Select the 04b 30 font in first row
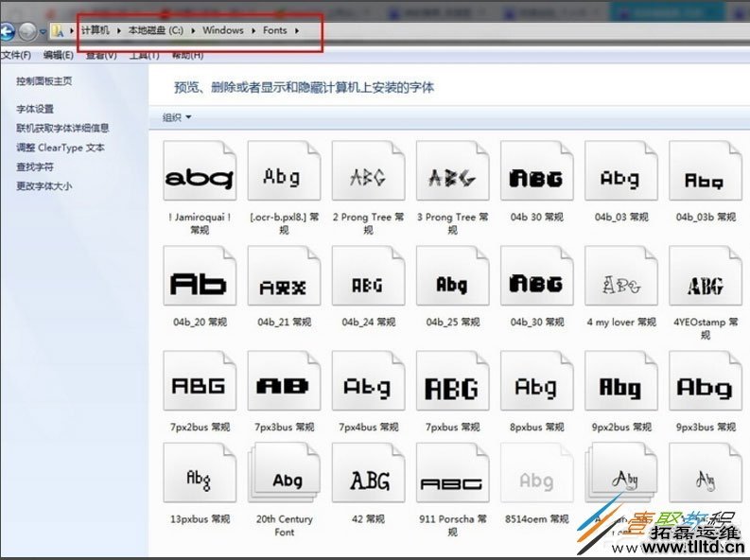Image resolution: width=750 pixels, height=560 pixels. click(x=536, y=170)
